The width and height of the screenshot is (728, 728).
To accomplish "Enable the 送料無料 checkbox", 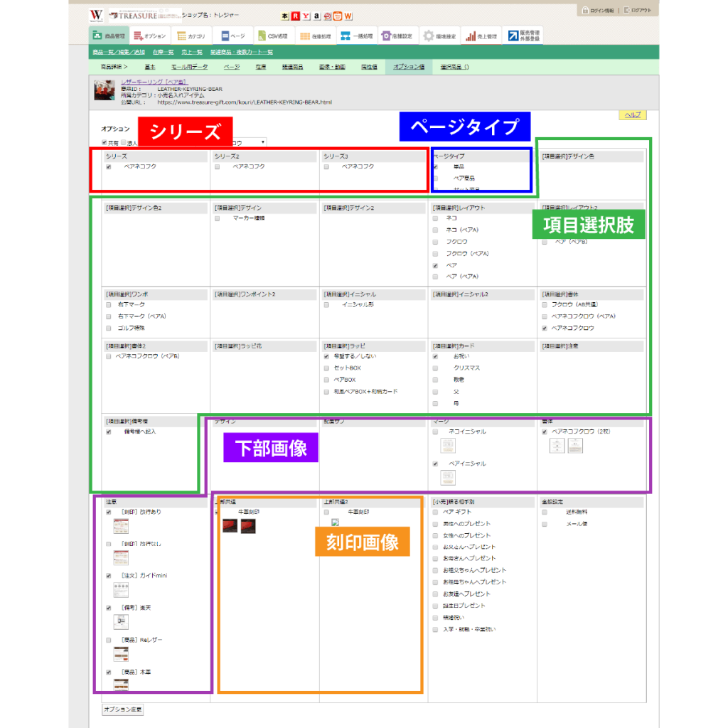I will click(544, 512).
